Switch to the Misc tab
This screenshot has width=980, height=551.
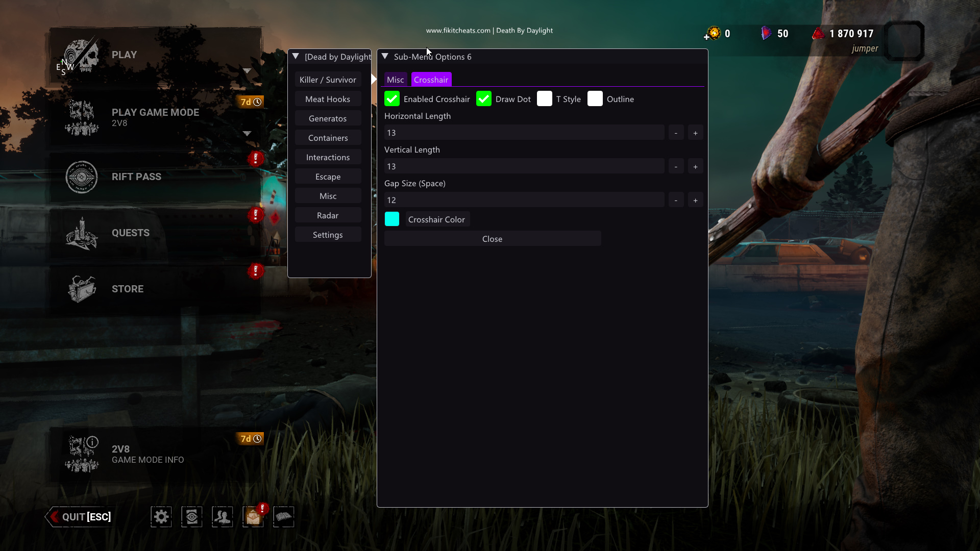coord(395,80)
